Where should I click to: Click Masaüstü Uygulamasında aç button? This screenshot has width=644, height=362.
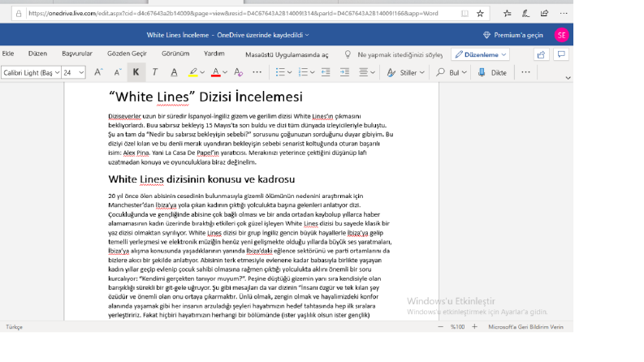coord(287,54)
